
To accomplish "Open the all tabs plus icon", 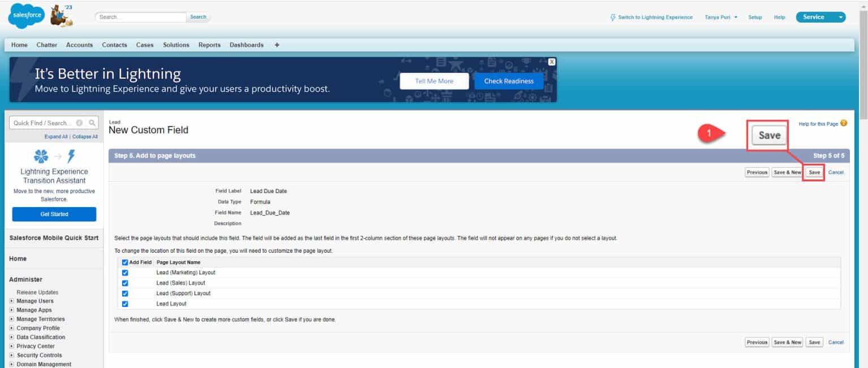I will [x=277, y=45].
